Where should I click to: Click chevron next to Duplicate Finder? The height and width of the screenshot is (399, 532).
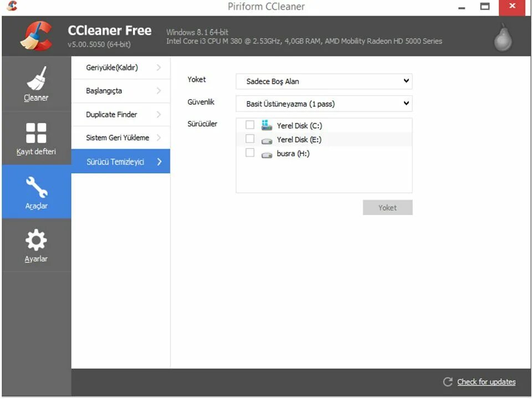(159, 114)
